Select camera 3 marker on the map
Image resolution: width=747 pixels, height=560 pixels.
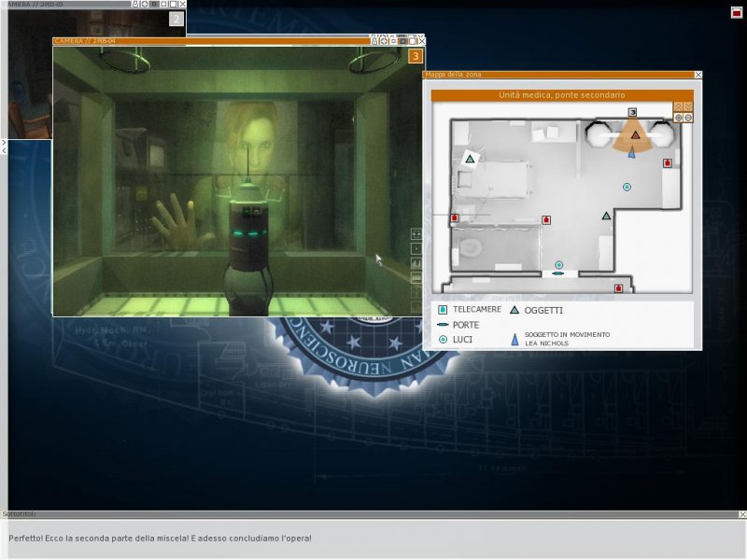[632, 112]
